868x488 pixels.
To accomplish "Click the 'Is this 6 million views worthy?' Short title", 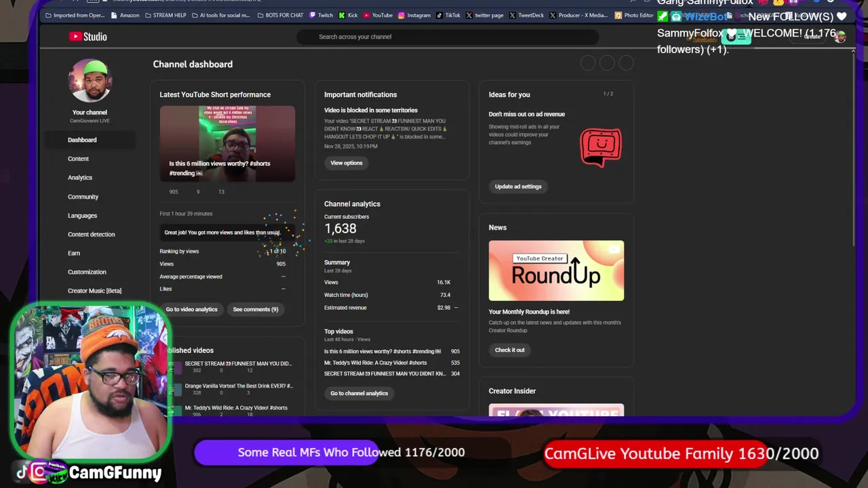I will [x=220, y=168].
